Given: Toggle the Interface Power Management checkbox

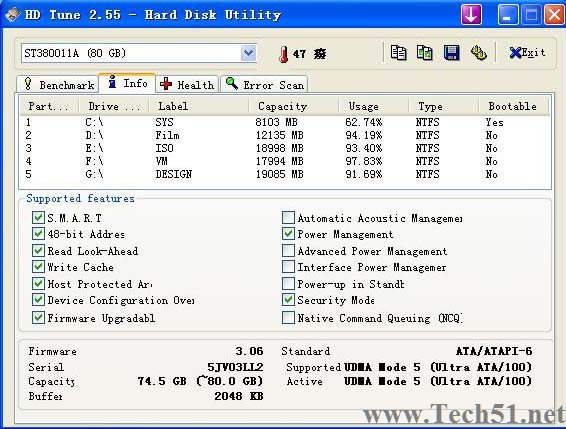Looking at the screenshot, I should tap(288, 267).
